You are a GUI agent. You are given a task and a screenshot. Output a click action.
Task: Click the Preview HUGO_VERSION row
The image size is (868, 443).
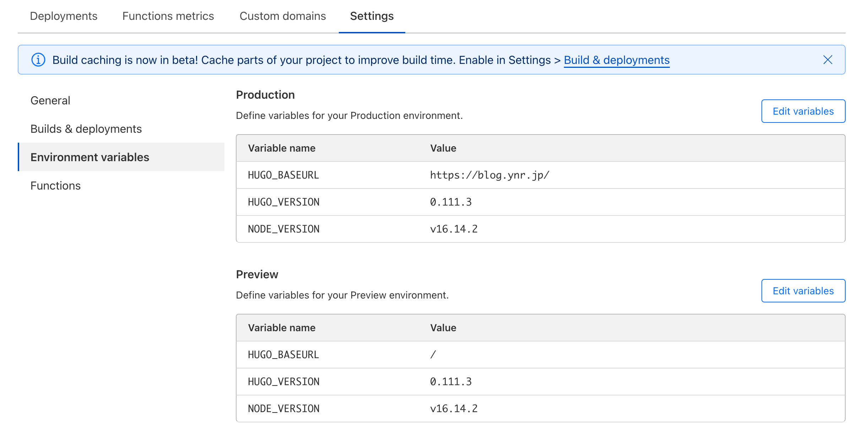click(x=540, y=382)
